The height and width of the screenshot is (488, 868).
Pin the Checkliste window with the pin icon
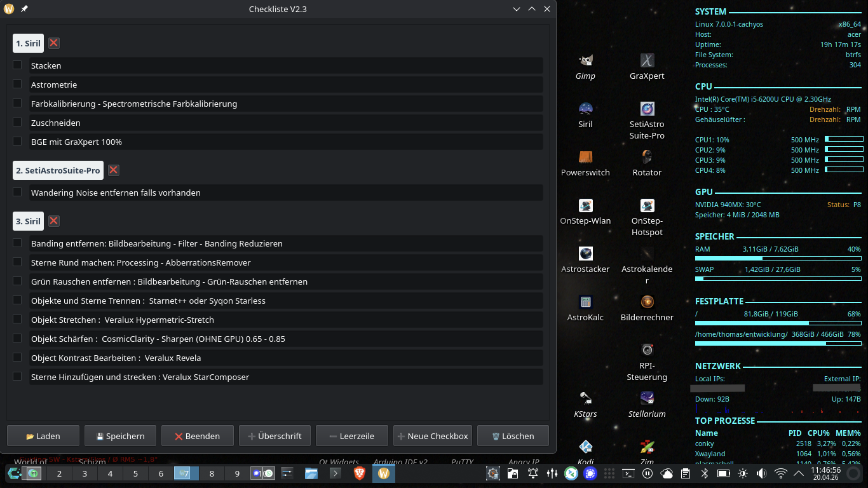coord(24,9)
